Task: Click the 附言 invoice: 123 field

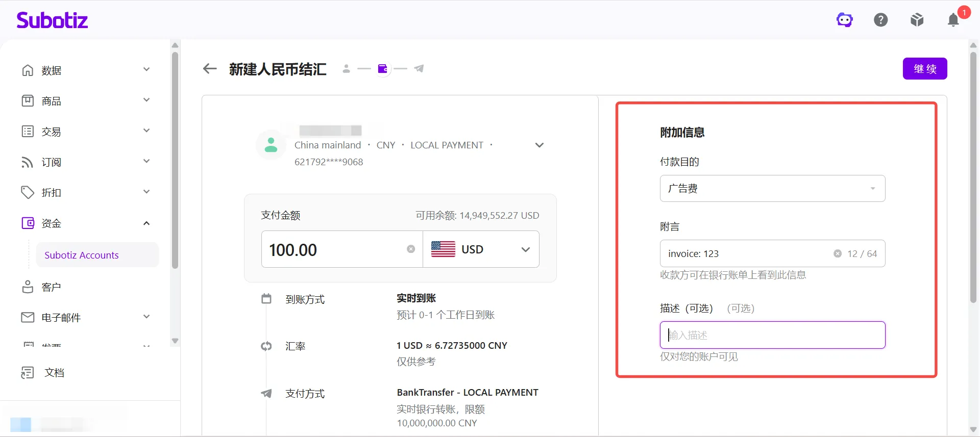Action: (772, 253)
